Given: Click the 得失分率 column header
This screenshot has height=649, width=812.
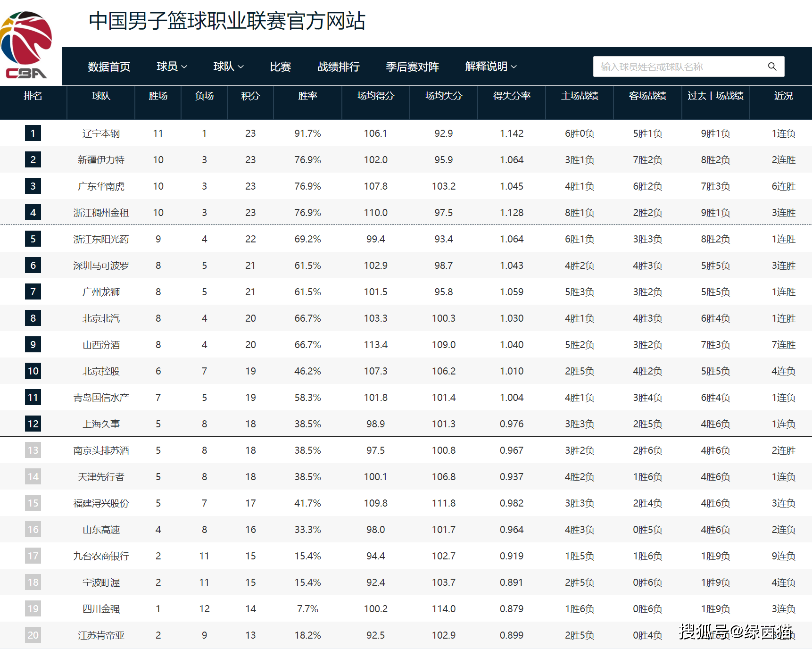Looking at the screenshot, I should point(512,96).
